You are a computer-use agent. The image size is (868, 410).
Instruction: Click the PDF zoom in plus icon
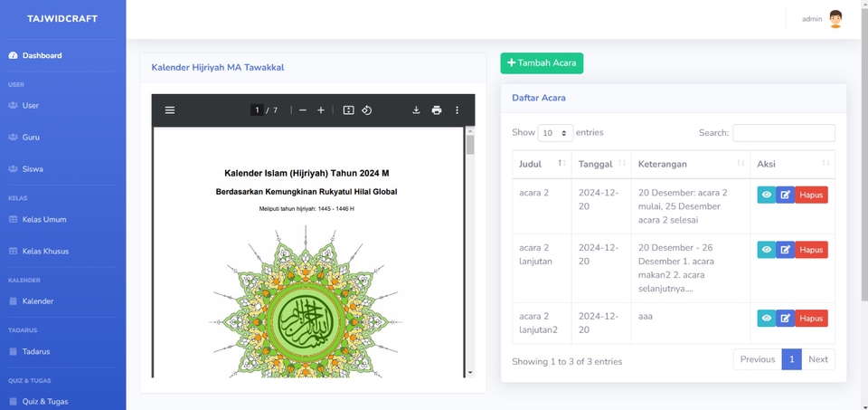321,110
